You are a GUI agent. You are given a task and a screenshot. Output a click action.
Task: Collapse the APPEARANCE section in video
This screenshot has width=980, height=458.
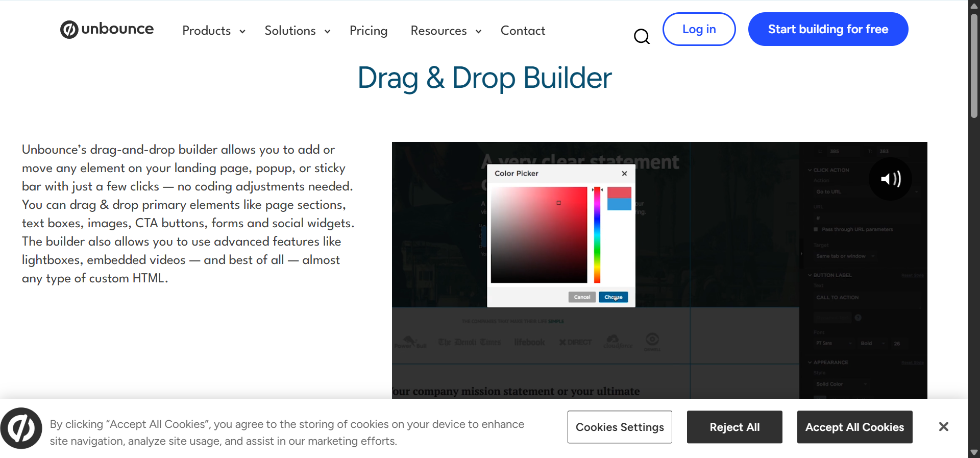828,363
